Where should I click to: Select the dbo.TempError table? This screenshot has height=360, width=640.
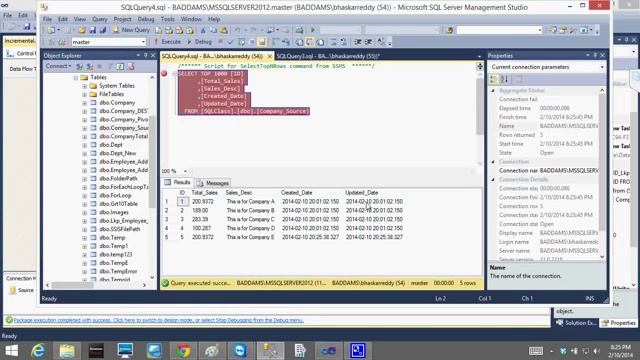coord(118,271)
